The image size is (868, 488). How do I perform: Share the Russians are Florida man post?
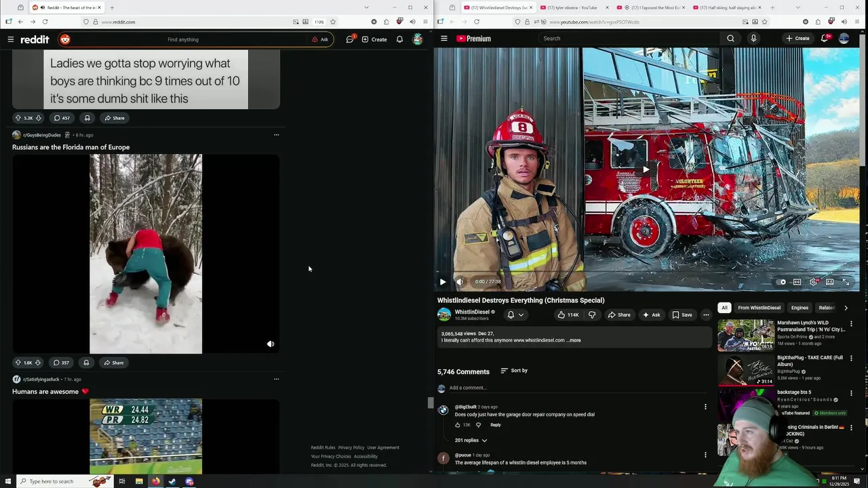coord(113,363)
